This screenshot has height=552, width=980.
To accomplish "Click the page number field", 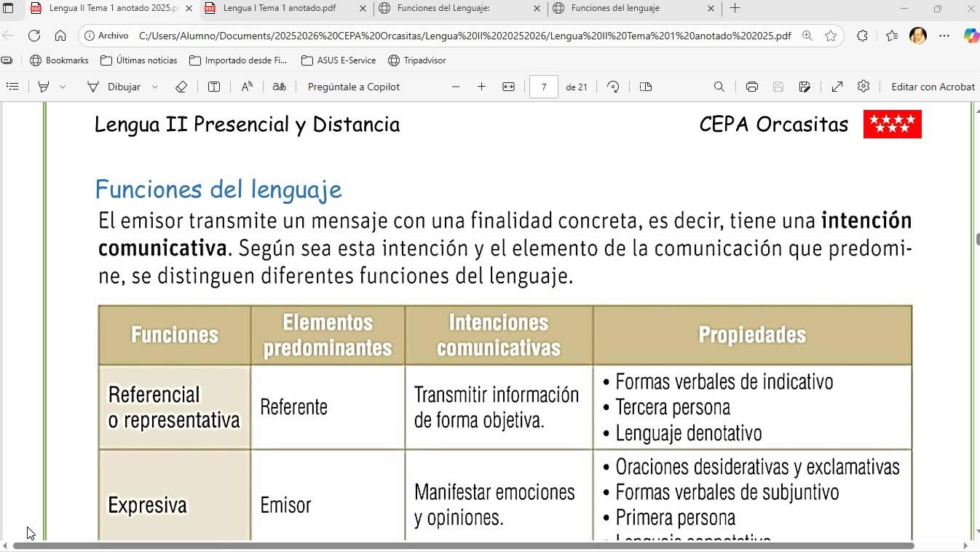I will (543, 87).
